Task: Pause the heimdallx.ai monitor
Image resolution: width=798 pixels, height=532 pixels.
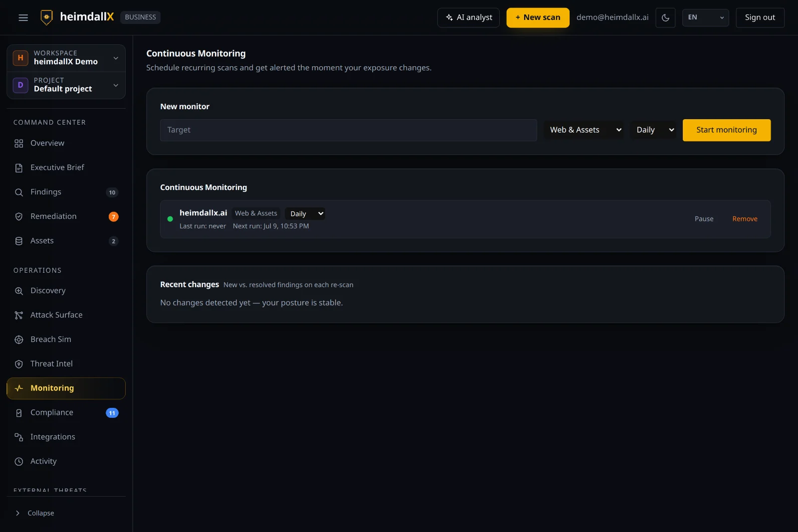Action: (x=704, y=219)
